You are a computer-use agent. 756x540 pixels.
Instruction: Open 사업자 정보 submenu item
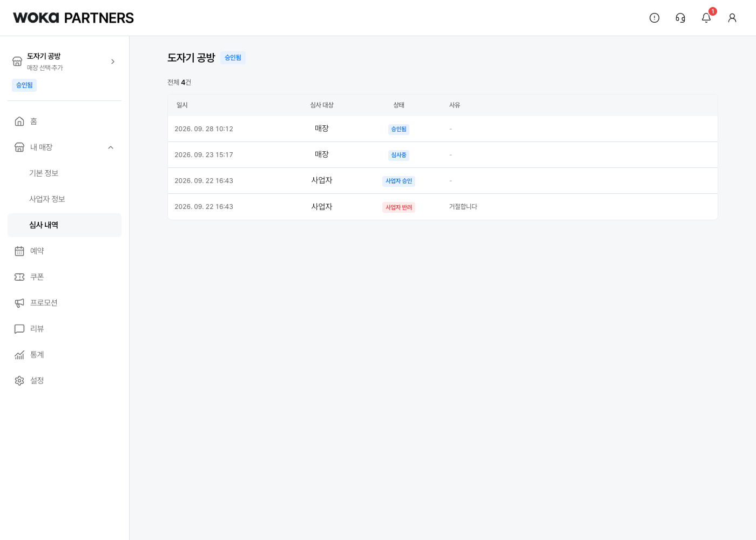click(x=65, y=199)
